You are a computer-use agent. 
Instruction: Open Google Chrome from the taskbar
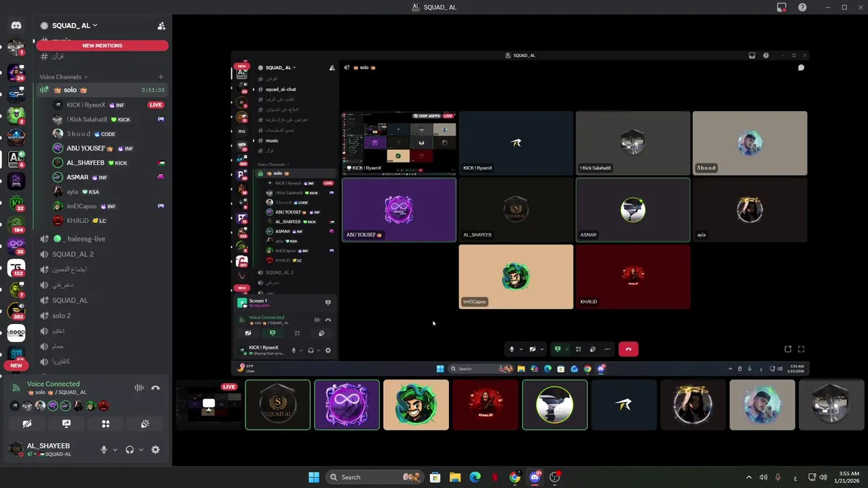point(515,477)
